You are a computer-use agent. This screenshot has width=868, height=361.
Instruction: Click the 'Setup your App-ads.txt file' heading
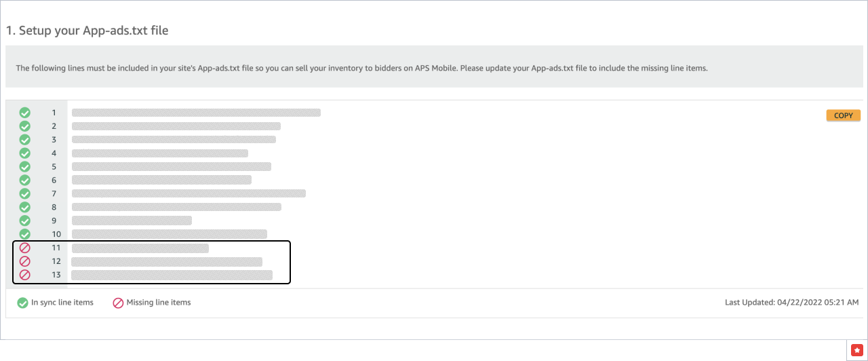coord(87,31)
